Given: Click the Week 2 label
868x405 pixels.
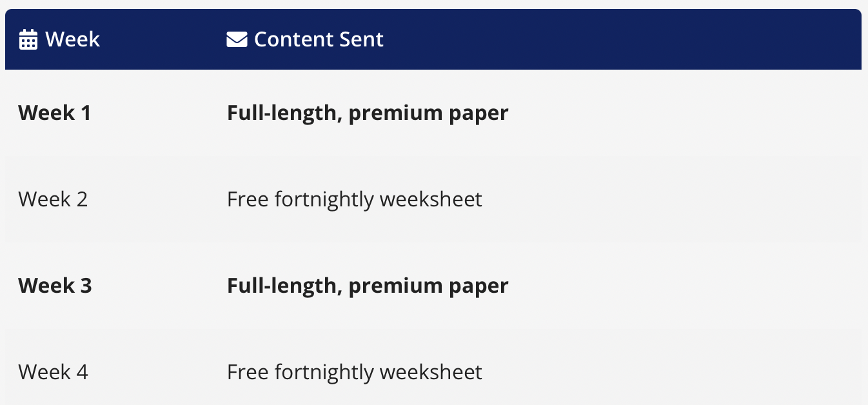Looking at the screenshot, I should [53, 199].
